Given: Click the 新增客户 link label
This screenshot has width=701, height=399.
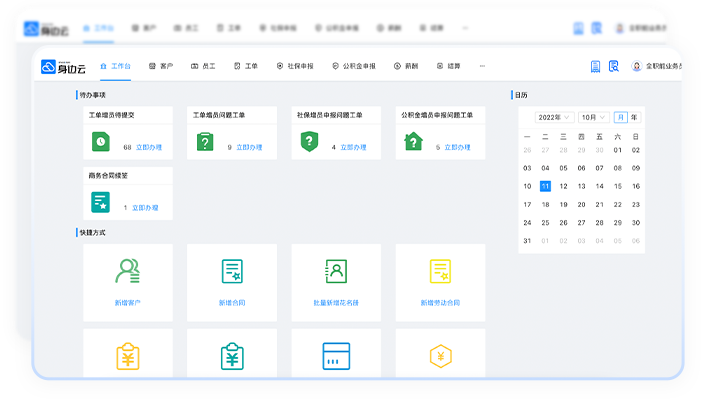Looking at the screenshot, I should point(128,303).
